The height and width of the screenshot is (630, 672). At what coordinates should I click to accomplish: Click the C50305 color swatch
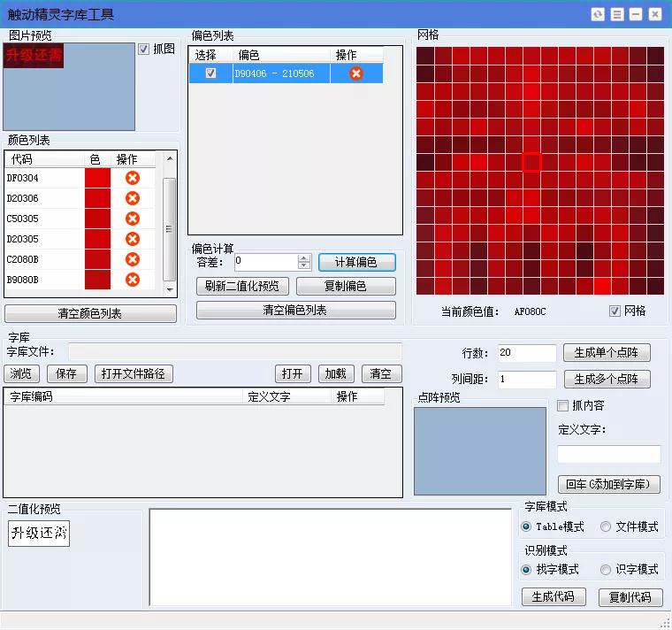(x=98, y=219)
